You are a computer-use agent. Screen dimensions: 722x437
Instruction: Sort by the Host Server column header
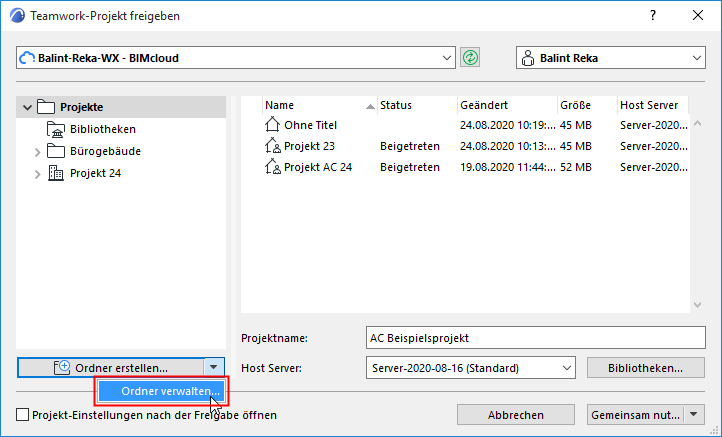[652, 105]
